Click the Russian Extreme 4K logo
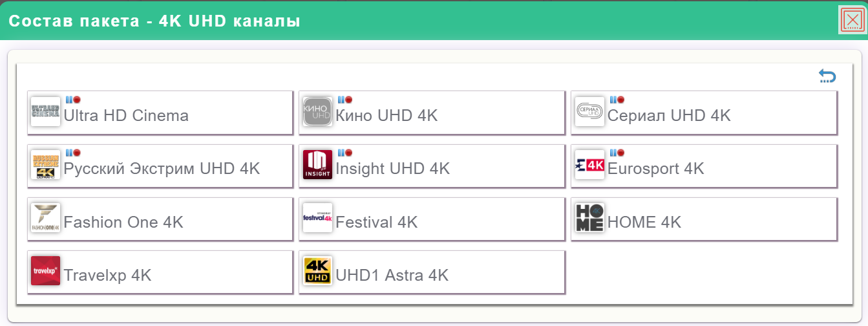Screen dimensions: 868x326 pos(46,165)
